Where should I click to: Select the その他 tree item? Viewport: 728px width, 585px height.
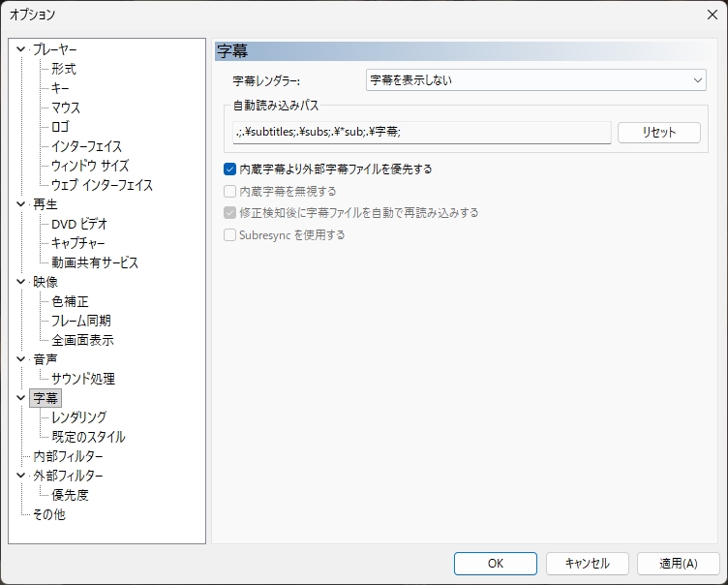49,514
